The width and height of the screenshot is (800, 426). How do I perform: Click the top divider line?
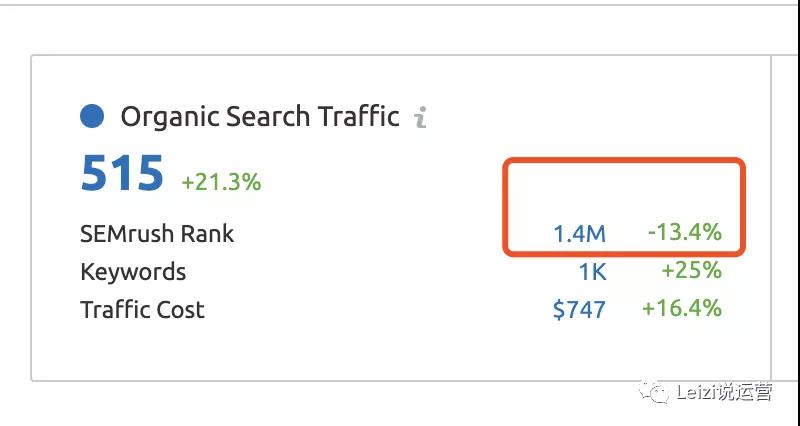point(400,4)
